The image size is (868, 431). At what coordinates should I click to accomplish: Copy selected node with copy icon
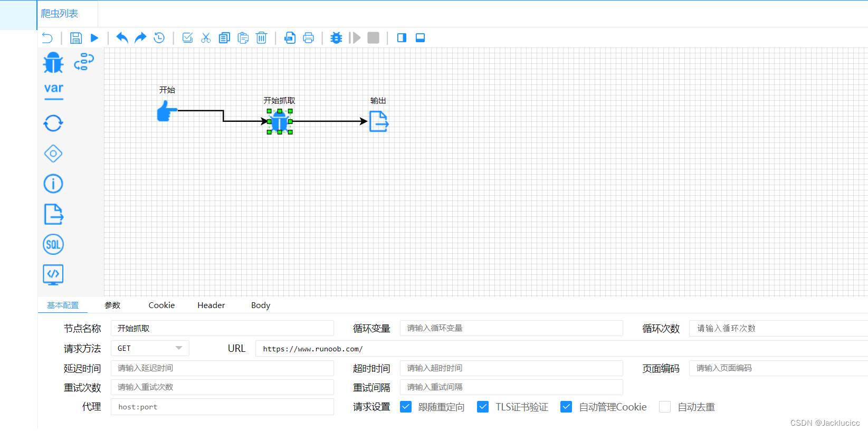[x=224, y=38]
